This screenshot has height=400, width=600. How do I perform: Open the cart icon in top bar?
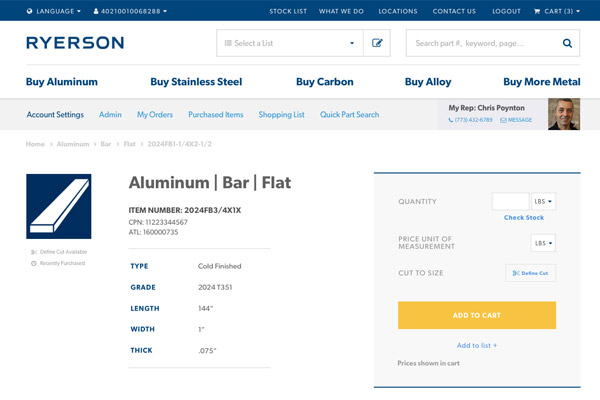pos(537,11)
